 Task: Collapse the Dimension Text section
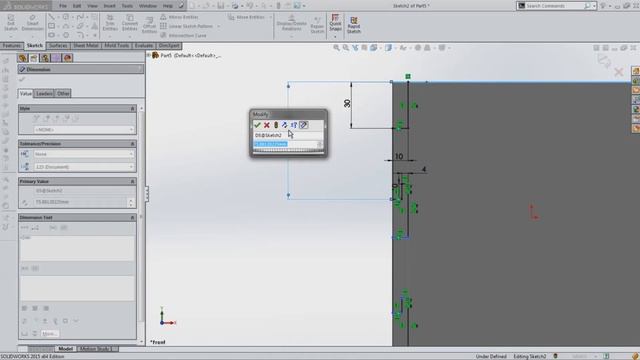click(132, 218)
